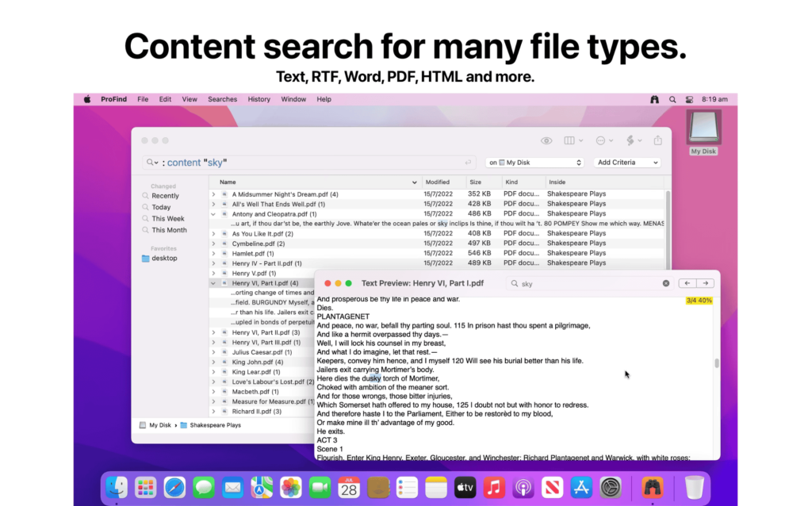
Task: Collapse the Antony and Cleopatra.pdf results
Action: coord(212,213)
